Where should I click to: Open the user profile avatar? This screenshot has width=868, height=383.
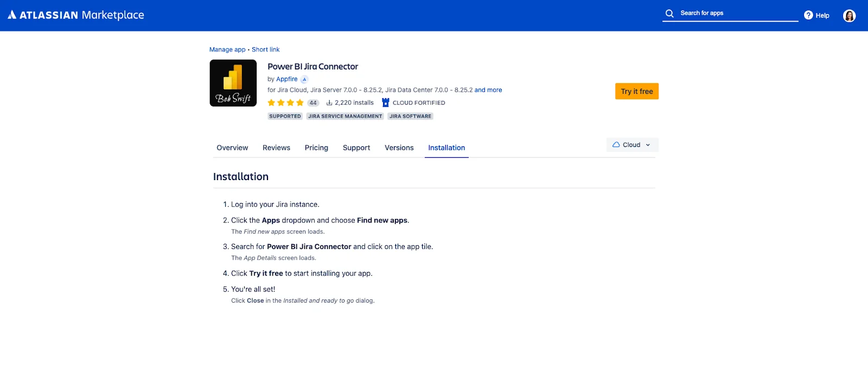point(849,16)
